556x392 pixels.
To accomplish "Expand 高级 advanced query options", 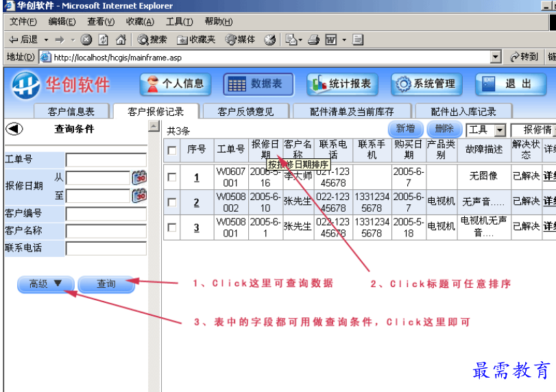I will 46,284.
